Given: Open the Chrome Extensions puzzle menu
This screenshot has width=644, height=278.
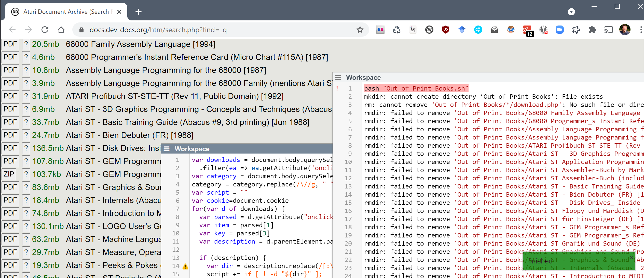Looking at the screenshot, I should (592, 30).
